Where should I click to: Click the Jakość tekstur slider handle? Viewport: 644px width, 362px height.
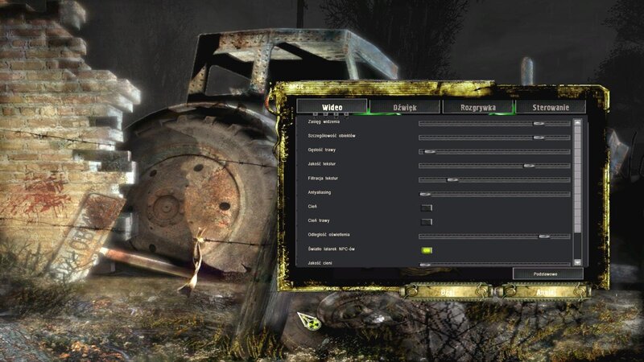528,165
